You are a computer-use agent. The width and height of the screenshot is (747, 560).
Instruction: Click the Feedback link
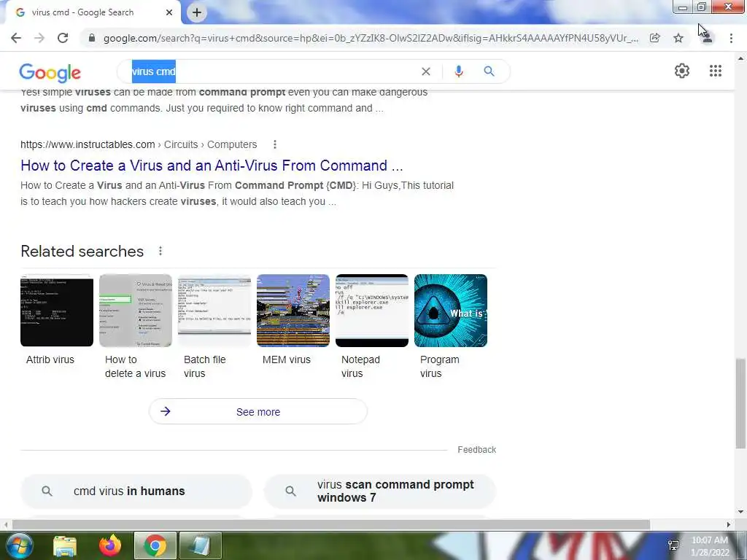pos(477,449)
